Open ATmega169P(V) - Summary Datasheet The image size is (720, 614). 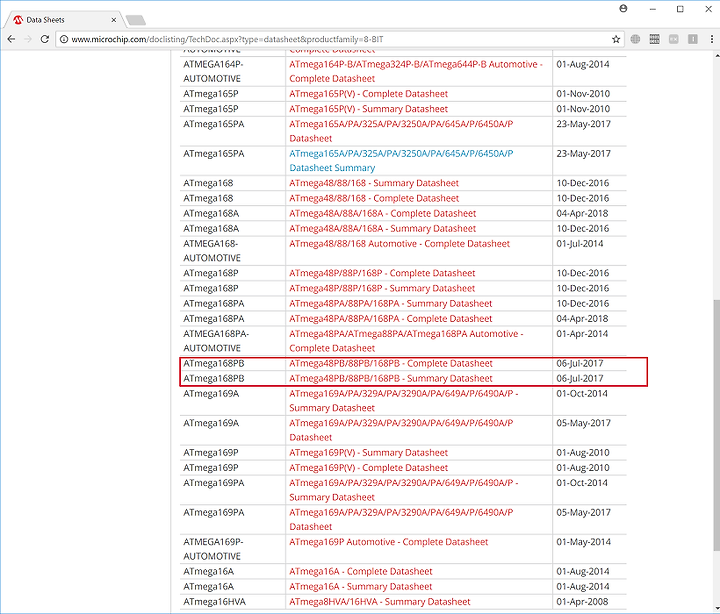click(x=368, y=452)
